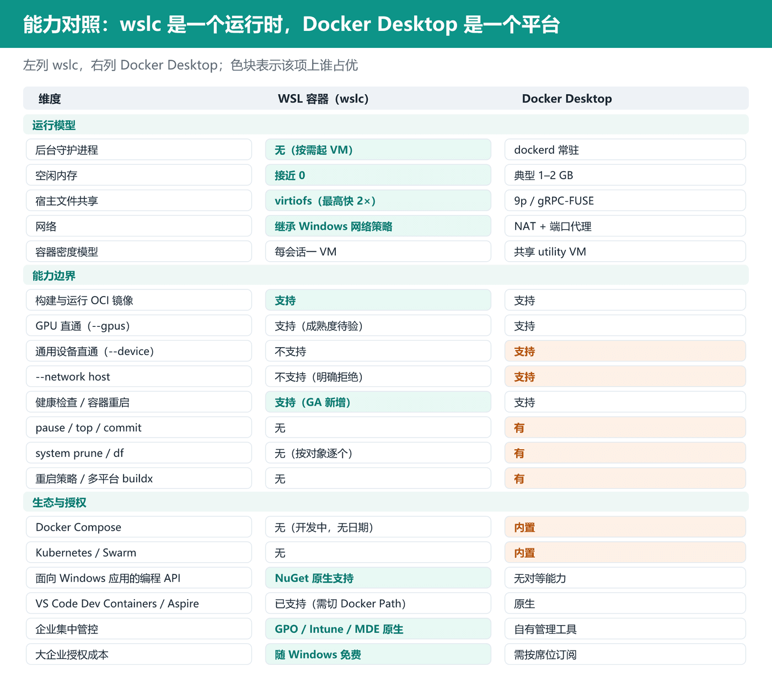Select the '继承 Windows 网络策略' cell
The width and height of the screenshot is (772, 700).
click(x=378, y=226)
